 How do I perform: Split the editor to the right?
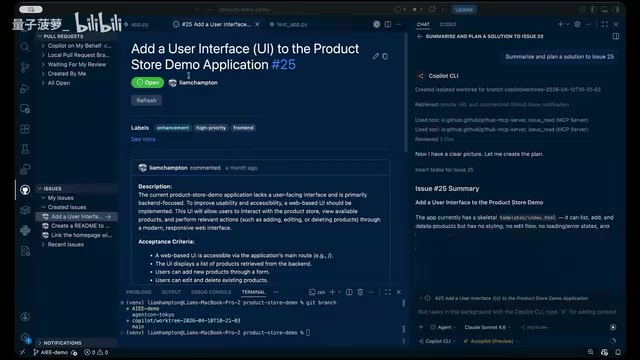tap(388, 24)
